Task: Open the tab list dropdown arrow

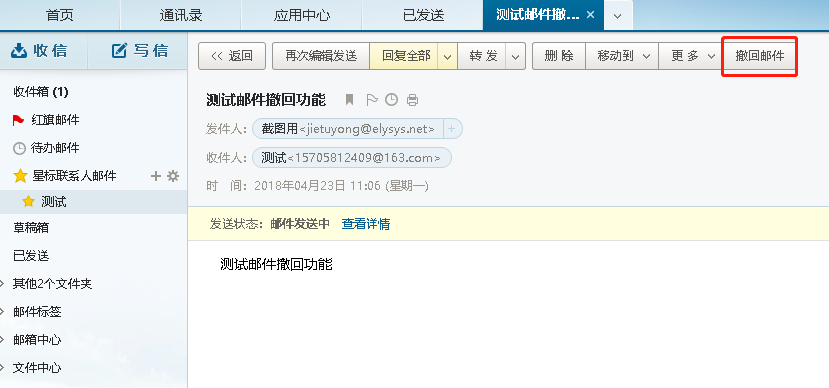Action: point(618,15)
